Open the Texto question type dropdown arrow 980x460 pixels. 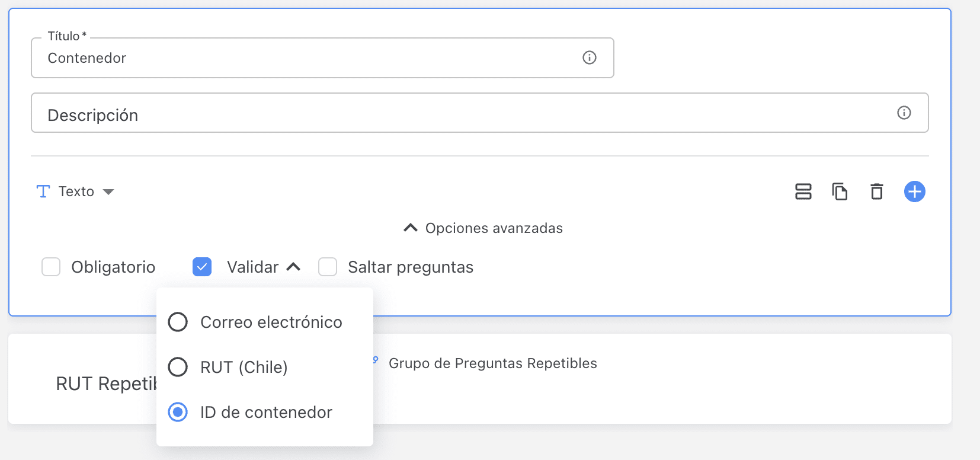tap(108, 191)
